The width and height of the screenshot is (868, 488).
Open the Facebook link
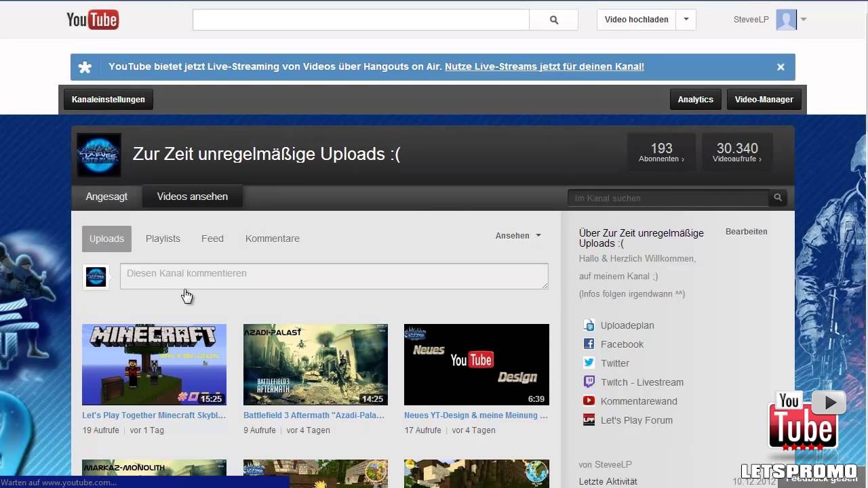(x=622, y=344)
